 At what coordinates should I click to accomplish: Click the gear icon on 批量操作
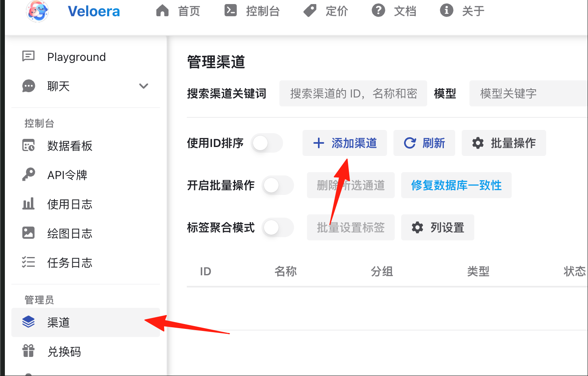(478, 143)
